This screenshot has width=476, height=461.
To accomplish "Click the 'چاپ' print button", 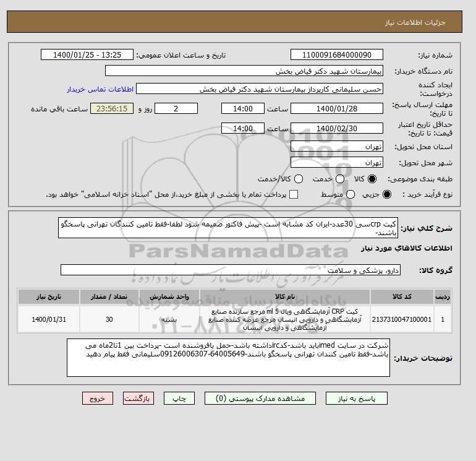I will point(179,398).
